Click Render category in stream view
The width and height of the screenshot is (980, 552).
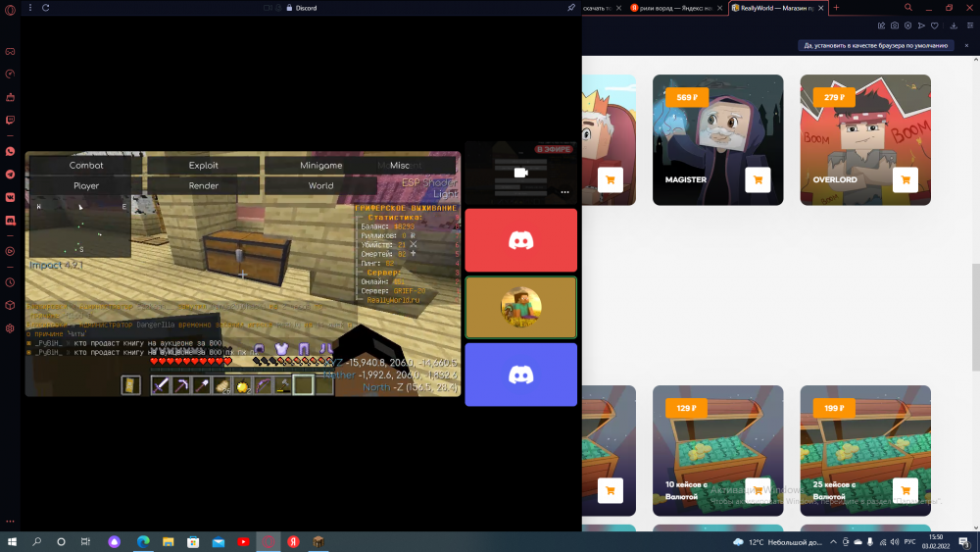click(x=203, y=185)
